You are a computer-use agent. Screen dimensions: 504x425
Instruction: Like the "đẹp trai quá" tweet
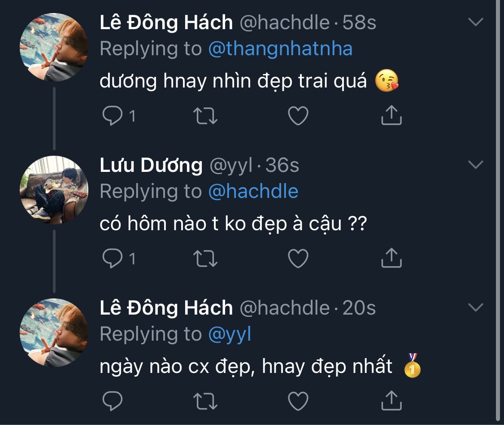pos(298,116)
